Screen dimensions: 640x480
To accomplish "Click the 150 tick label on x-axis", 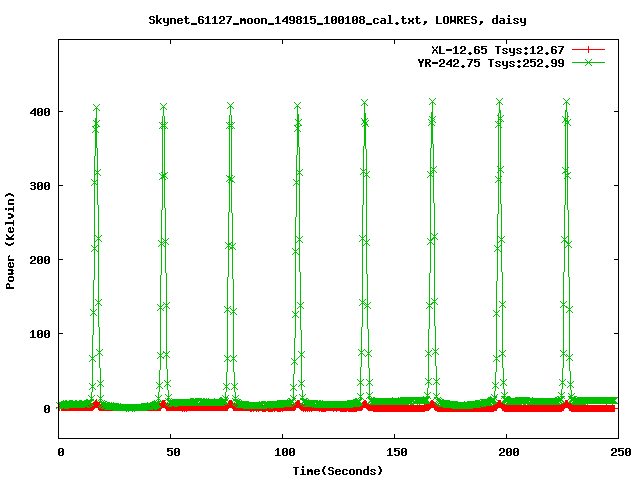I will tap(394, 451).
